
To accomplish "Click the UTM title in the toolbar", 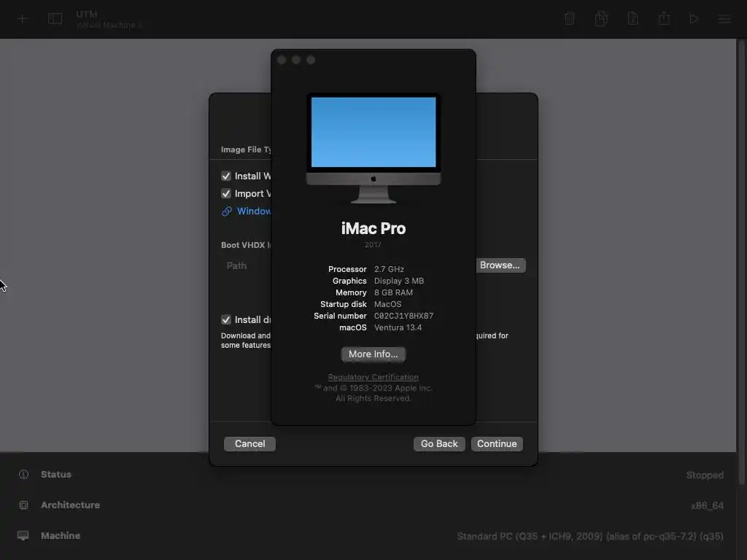I will pyautogui.click(x=86, y=15).
